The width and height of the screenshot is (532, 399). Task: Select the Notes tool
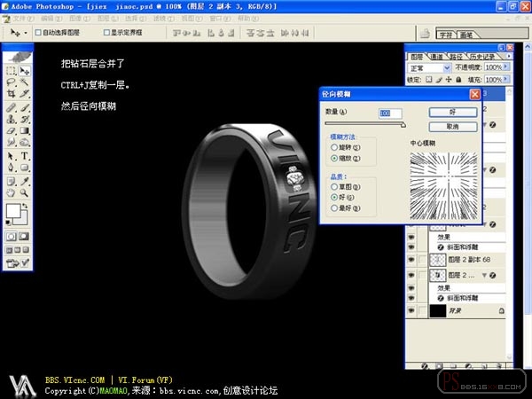coord(12,182)
